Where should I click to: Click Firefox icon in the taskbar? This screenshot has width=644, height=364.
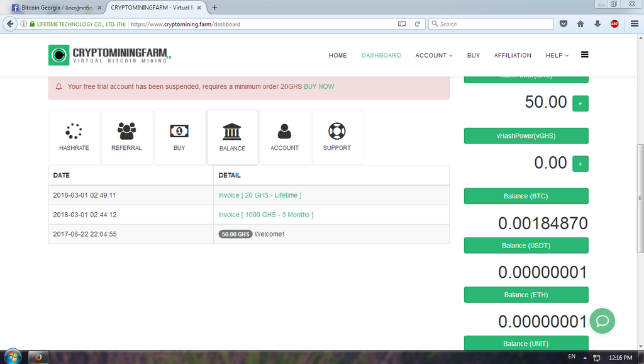pos(38,357)
